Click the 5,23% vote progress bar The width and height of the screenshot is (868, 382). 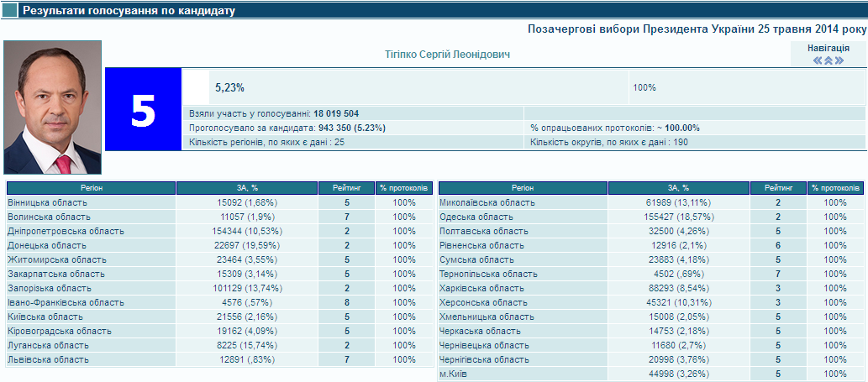[197, 87]
